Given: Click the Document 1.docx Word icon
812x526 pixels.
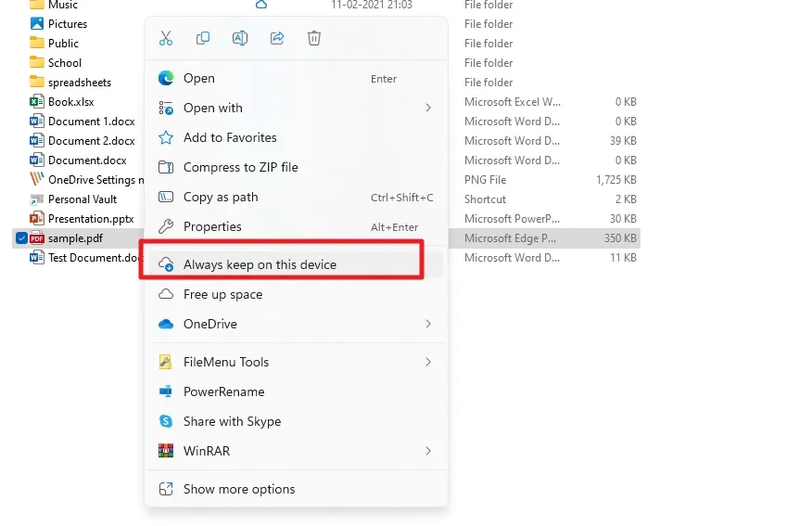Looking at the screenshot, I should point(37,122).
